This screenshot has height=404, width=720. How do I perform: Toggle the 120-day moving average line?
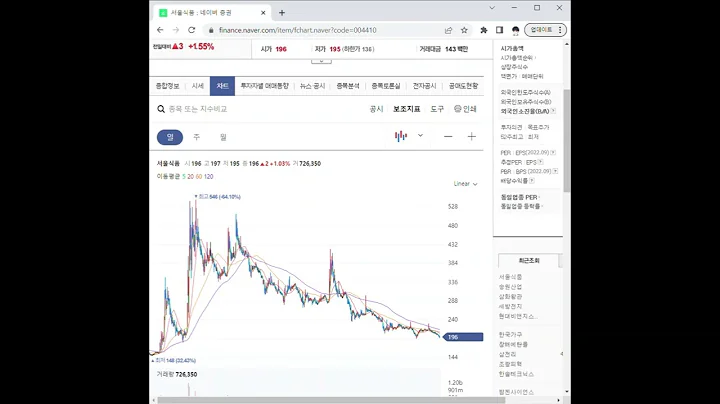click(x=208, y=176)
